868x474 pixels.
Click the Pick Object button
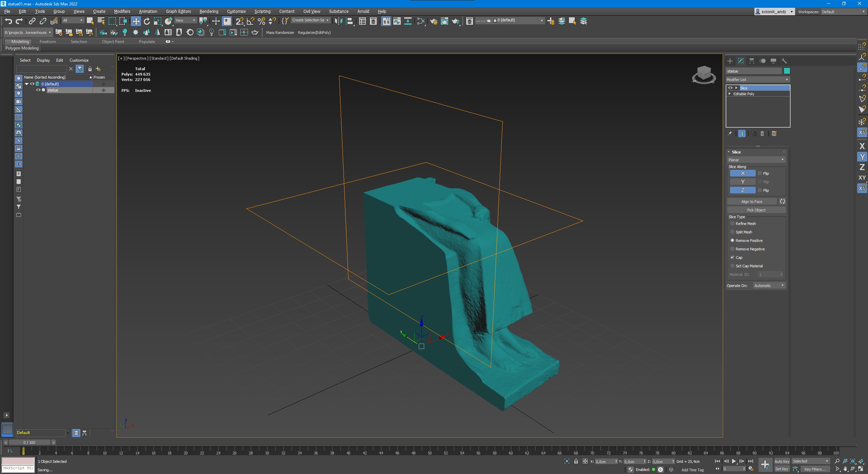click(756, 210)
